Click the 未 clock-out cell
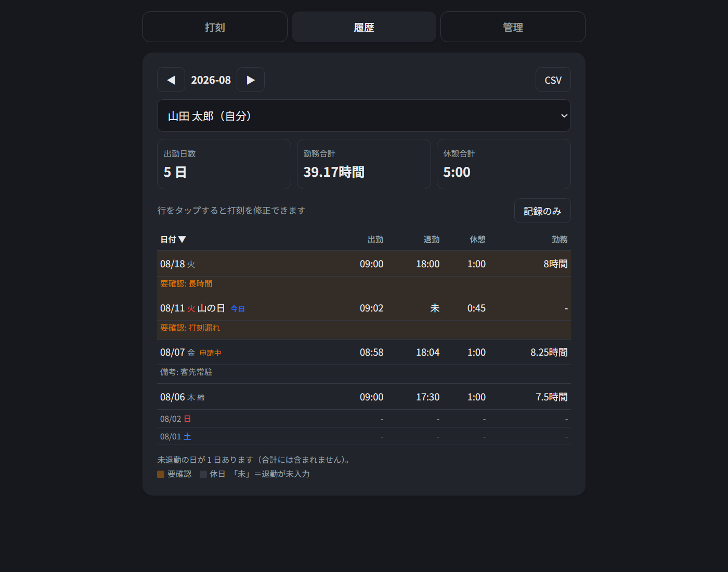Viewport: 728px width, 572px height. click(x=435, y=308)
